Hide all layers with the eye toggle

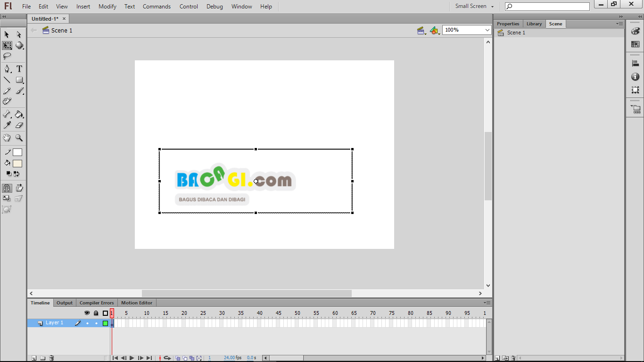[87, 313]
